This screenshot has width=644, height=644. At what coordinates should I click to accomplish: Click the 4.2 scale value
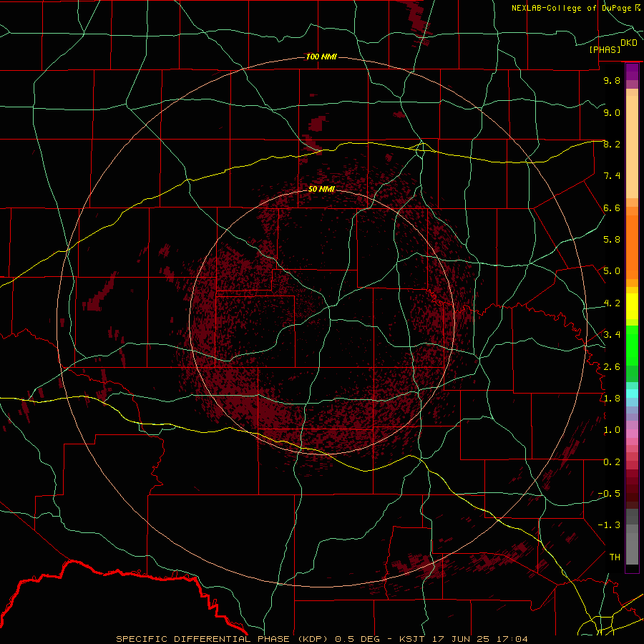612,303
